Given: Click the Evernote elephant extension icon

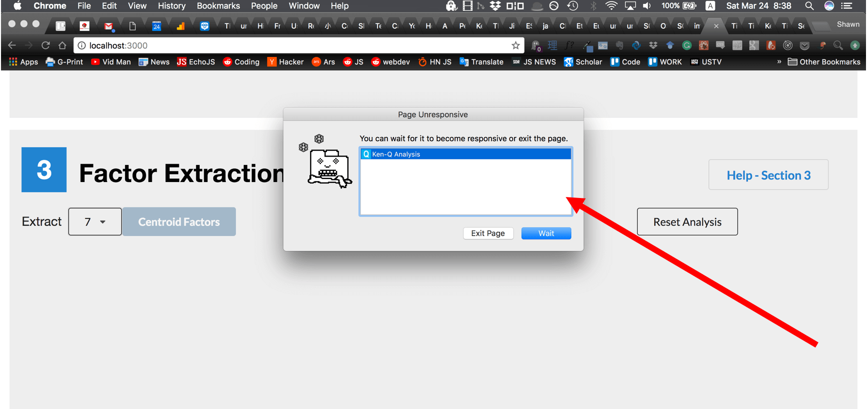Looking at the screenshot, I should [x=620, y=45].
